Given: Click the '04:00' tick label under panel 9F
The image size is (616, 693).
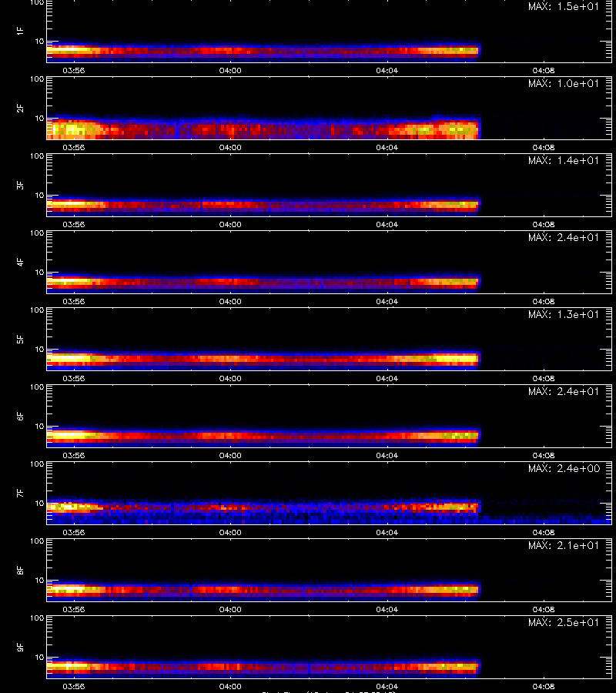Looking at the screenshot, I should pyautogui.click(x=230, y=687).
